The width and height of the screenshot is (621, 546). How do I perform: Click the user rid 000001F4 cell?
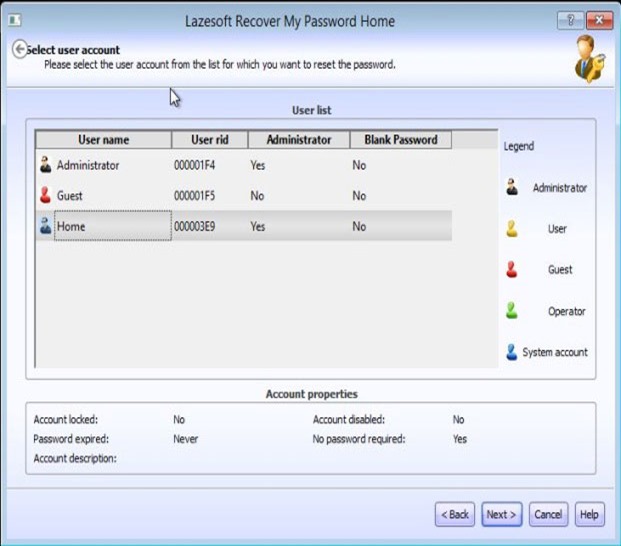pyautogui.click(x=194, y=165)
